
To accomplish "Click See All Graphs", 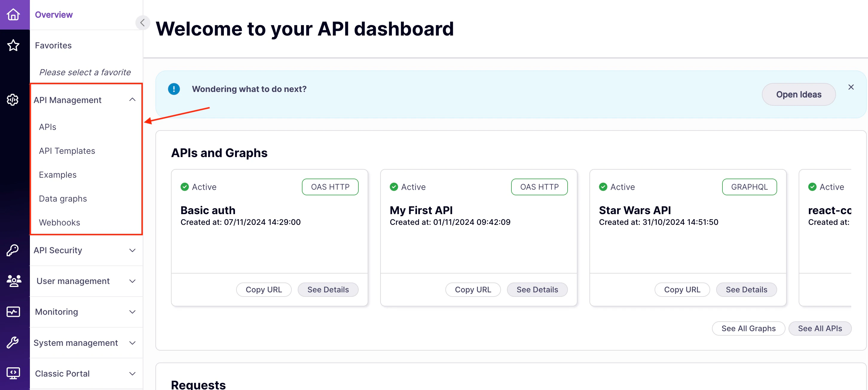I will 748,328.
